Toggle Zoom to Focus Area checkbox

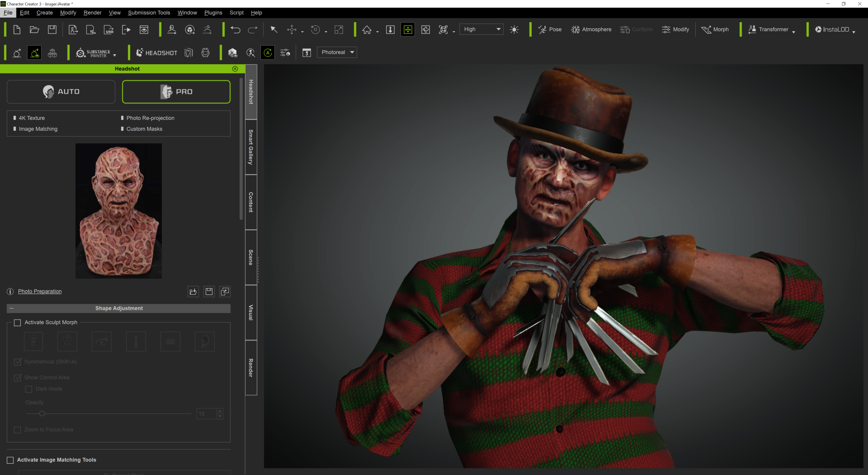click(17, 430)
